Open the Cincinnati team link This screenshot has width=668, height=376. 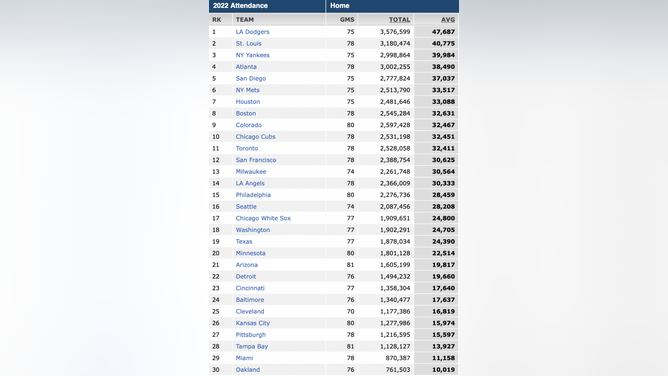[250, 288]
